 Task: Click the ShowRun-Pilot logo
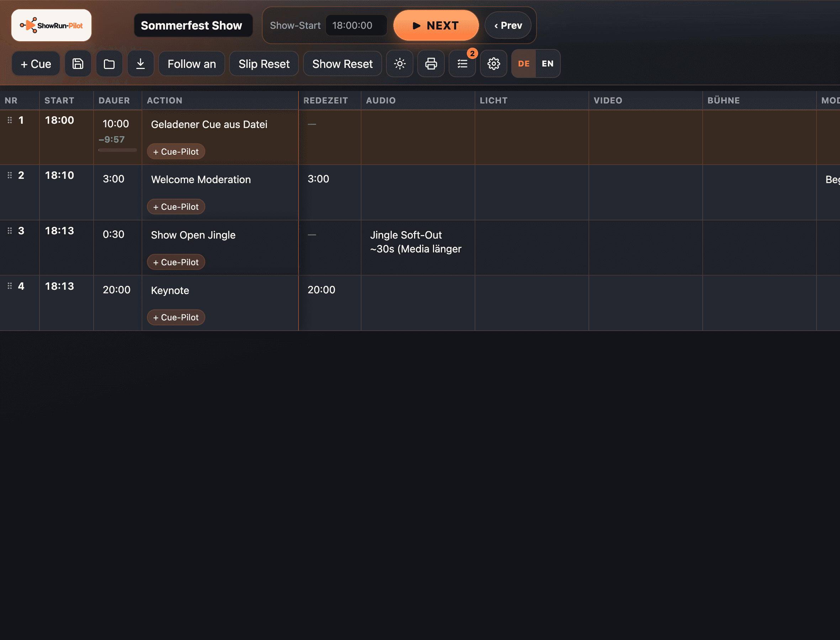52,25
